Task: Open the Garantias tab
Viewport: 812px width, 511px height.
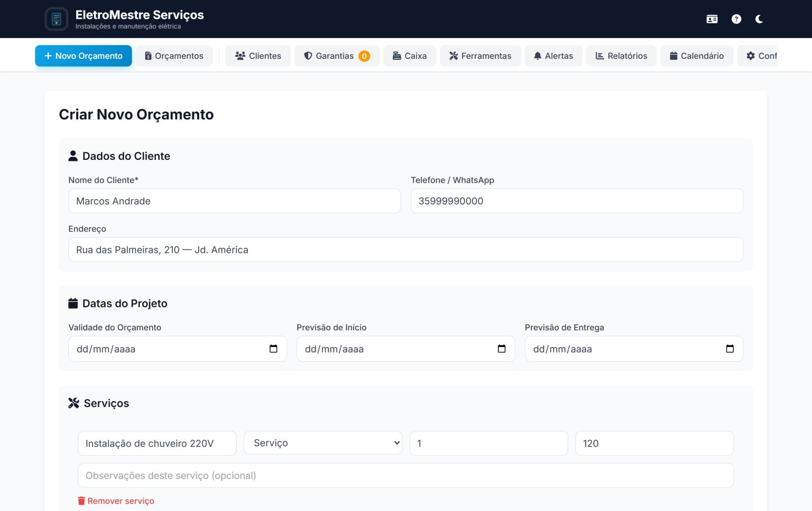Action: (337, 56)
